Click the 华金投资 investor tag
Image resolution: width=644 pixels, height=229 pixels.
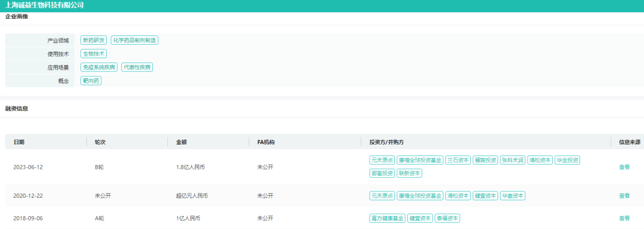(x=567, y=160)
